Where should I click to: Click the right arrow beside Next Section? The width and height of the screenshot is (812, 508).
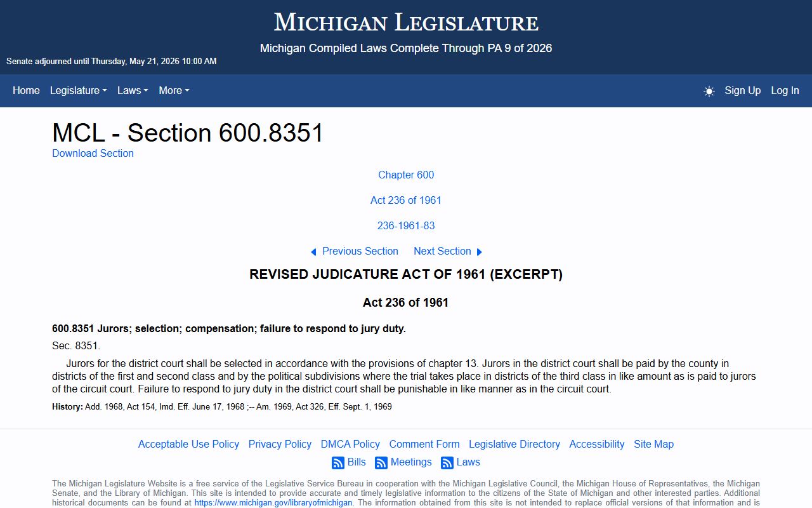[x=480, y=251]
